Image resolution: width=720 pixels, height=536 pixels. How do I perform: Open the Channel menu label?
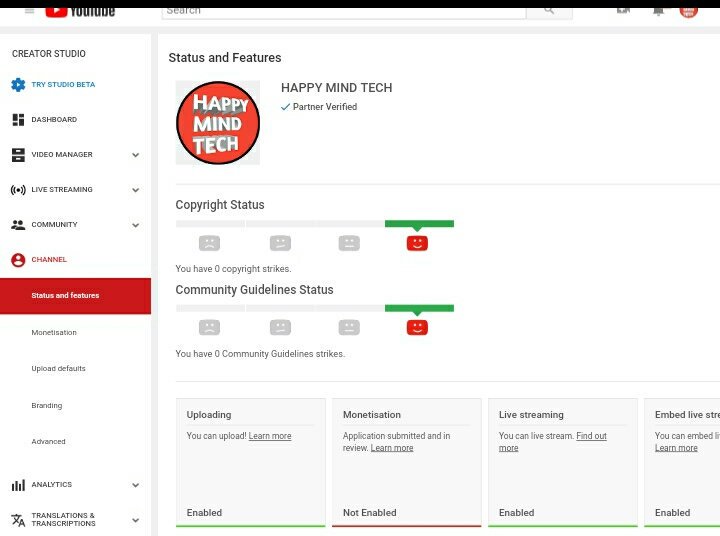[x=49, y=260]
